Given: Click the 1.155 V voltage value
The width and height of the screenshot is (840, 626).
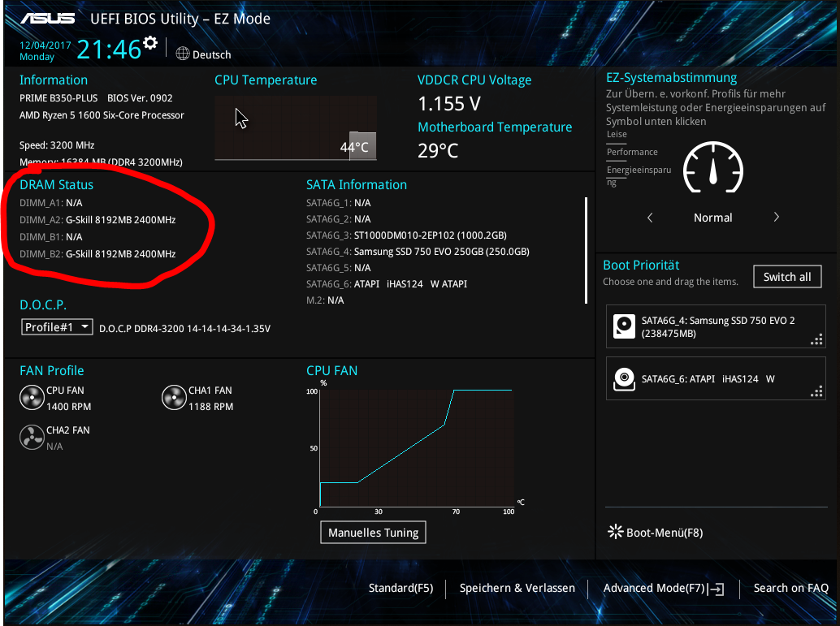Looking at the screenshot, I should point(449,103).
